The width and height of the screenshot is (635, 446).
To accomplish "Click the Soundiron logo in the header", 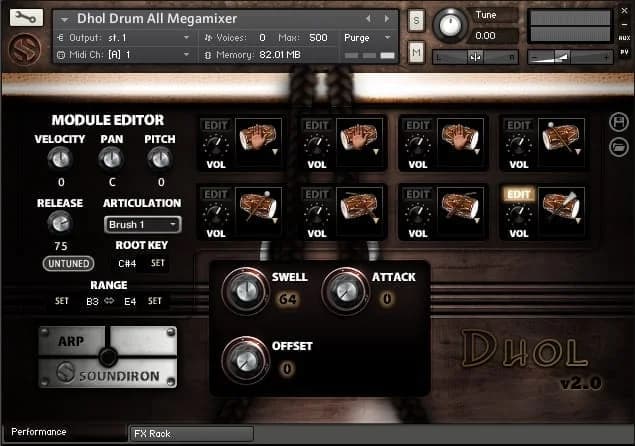I will coord(25,50).
